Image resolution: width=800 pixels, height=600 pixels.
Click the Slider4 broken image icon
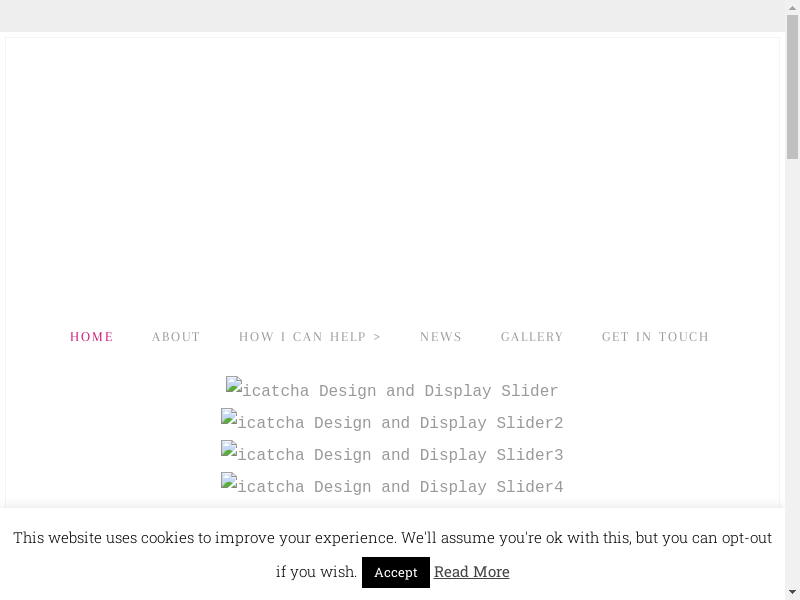pyautogui.click(x=229, y=481)
